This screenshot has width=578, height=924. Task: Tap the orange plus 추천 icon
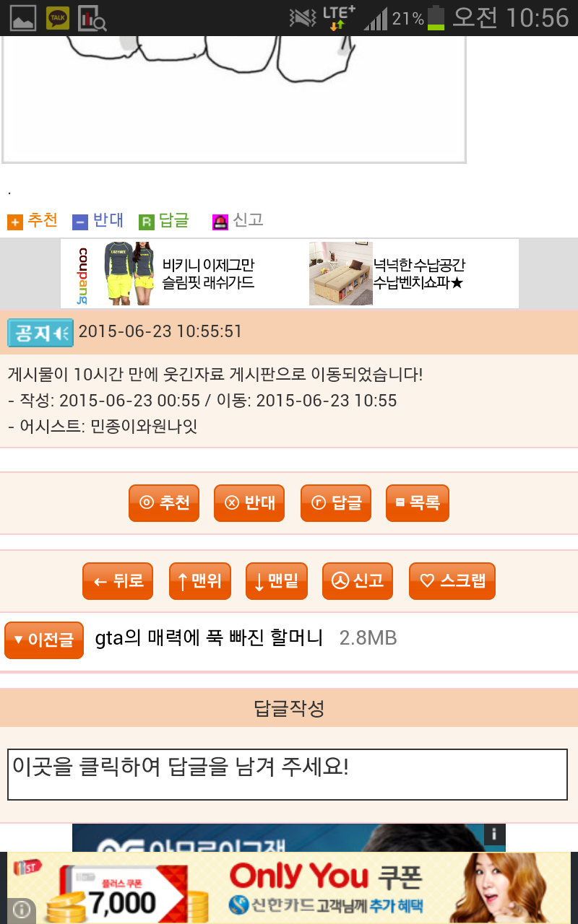click(15, 222)
